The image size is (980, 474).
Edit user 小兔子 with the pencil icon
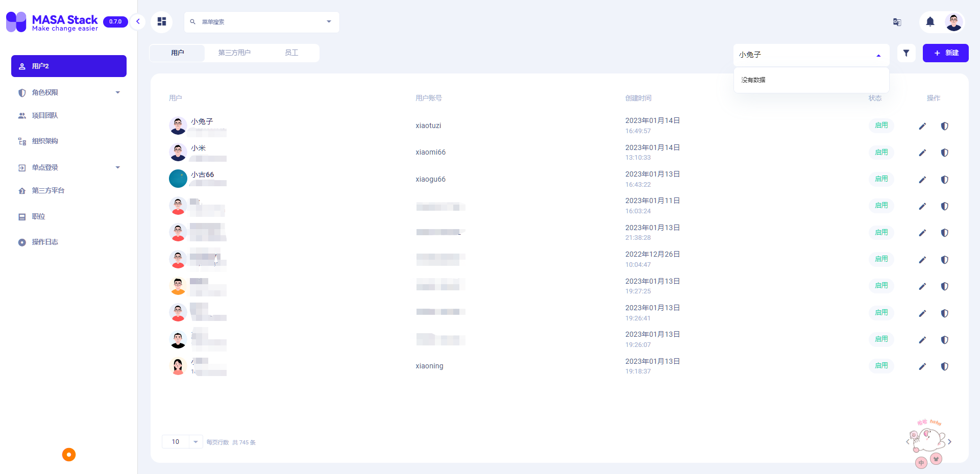[922, 126]
